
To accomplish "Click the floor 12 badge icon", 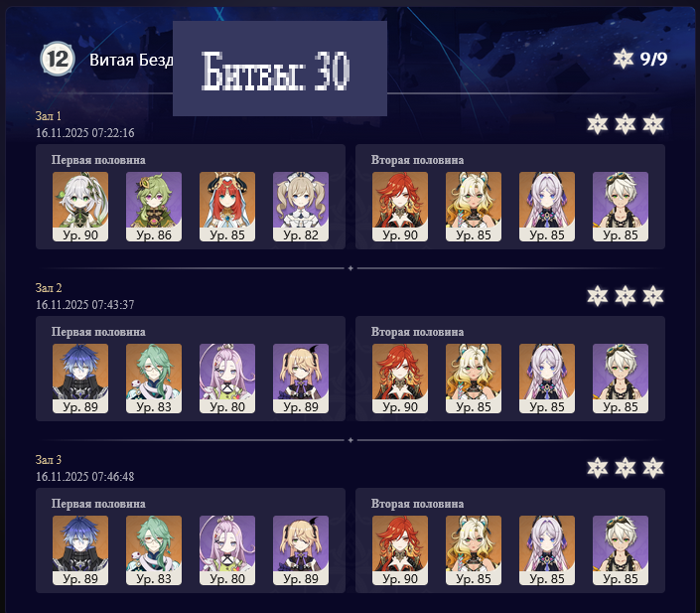I will coord(58,59).
